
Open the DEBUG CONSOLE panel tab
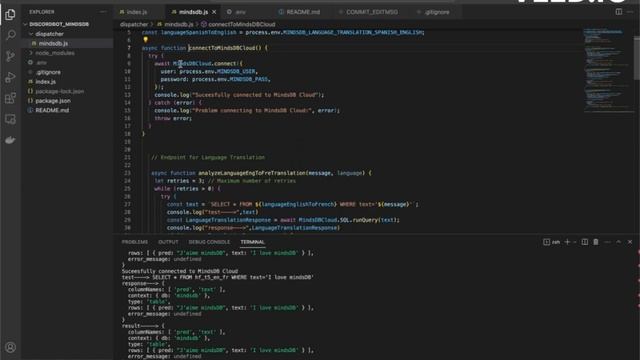[x=209, y=242]
